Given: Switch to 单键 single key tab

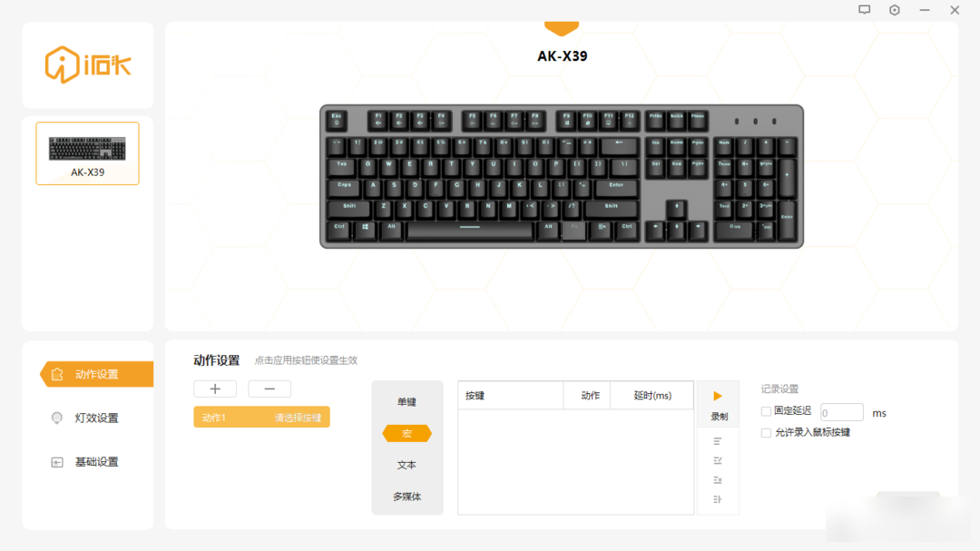Looking at the screenshot, I should click(407, 402).
